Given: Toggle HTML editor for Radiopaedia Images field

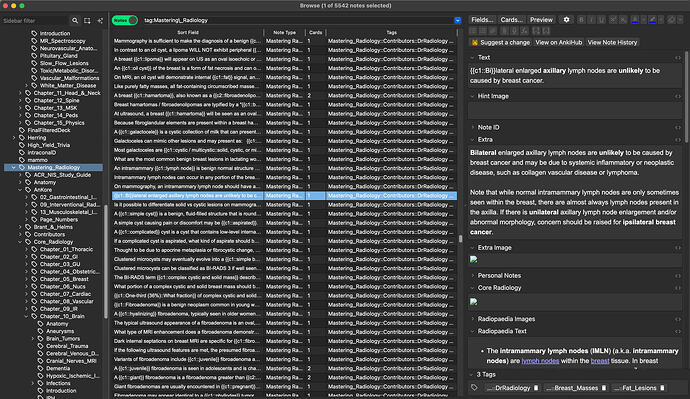Looking at the screenshot, I should pyautogui.click(x=678, y=319).
